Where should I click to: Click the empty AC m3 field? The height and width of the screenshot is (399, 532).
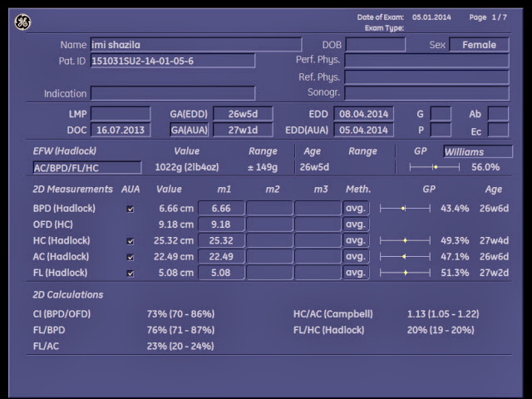[318, 257]
